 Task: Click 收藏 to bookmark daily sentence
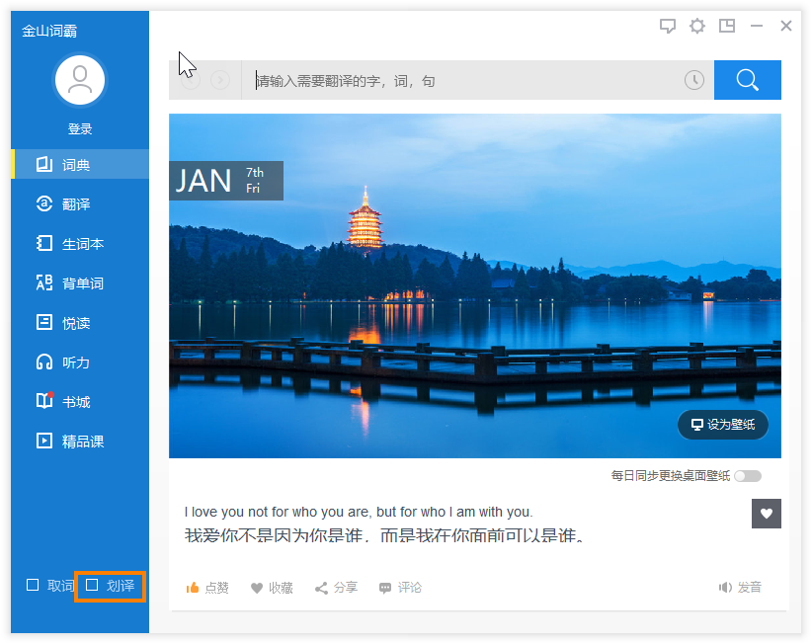tap(272, 588)
